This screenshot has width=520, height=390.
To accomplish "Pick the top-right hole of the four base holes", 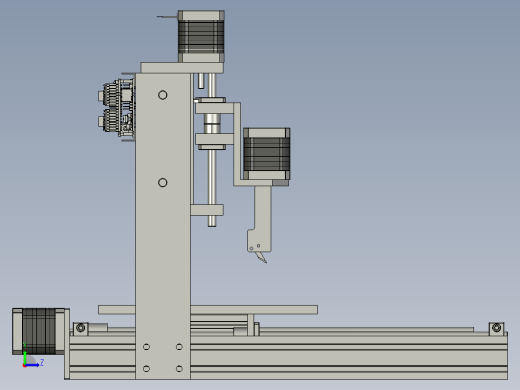I will point(179,347).
